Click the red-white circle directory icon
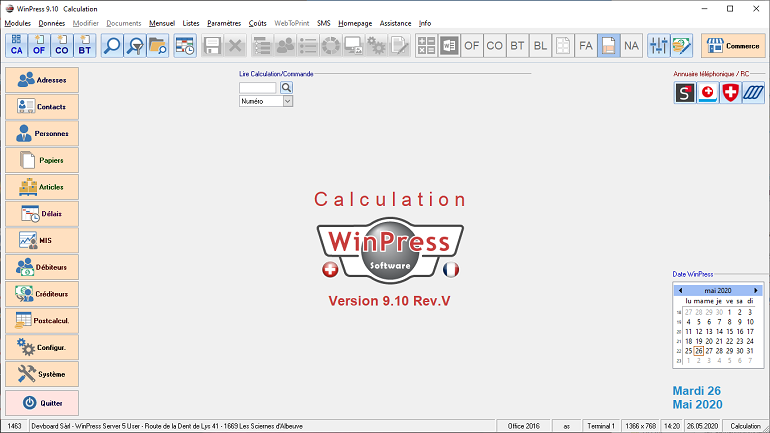770x433 pixels. (x=708, y=92)
